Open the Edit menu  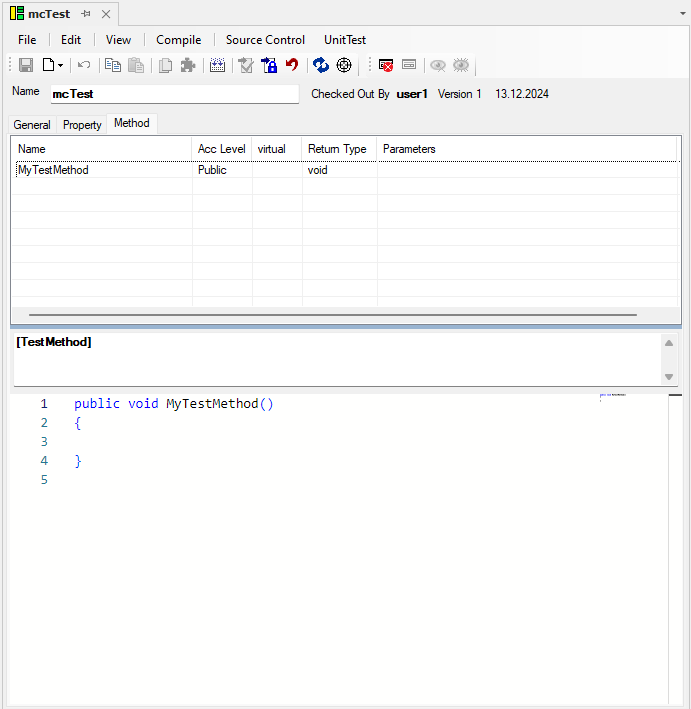(x=71, y=40)
